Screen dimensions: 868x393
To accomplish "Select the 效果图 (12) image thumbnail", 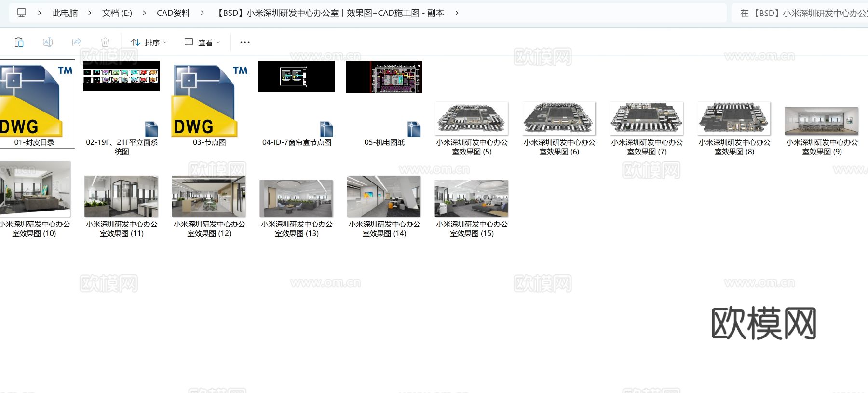I will pos(209,196).
